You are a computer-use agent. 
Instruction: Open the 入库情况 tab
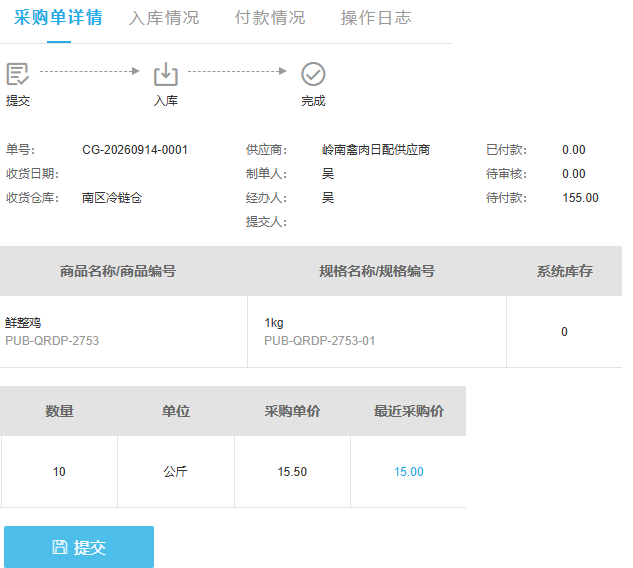(x=164, y=18)
